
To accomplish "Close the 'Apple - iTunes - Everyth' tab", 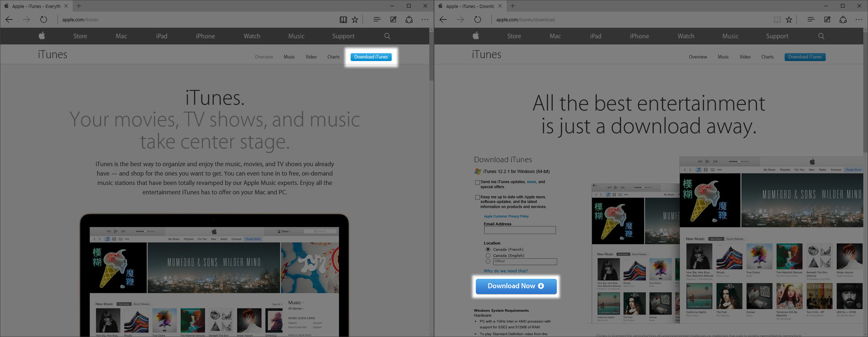I will point(66,6).
